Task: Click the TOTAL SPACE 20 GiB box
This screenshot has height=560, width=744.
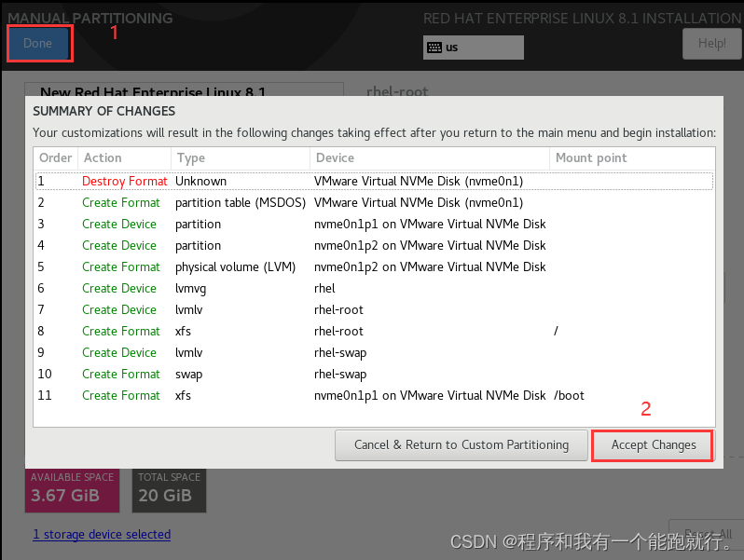Action: coord(169,490)
